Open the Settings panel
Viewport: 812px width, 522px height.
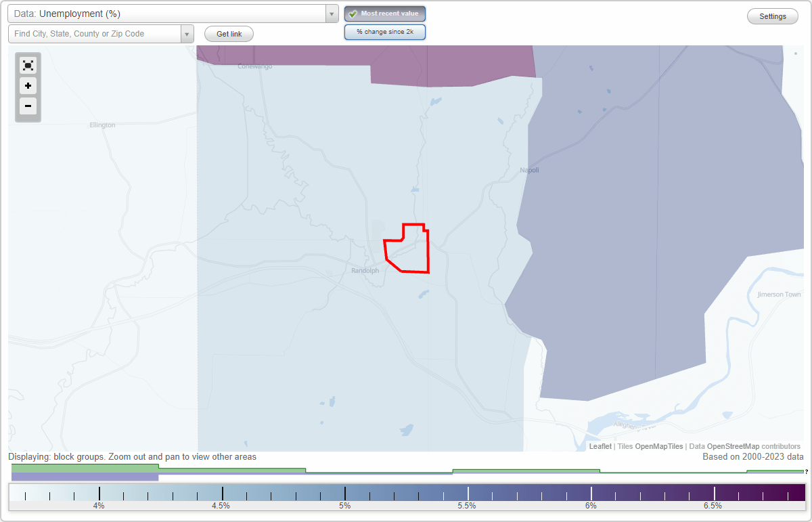tap(772, 16)
